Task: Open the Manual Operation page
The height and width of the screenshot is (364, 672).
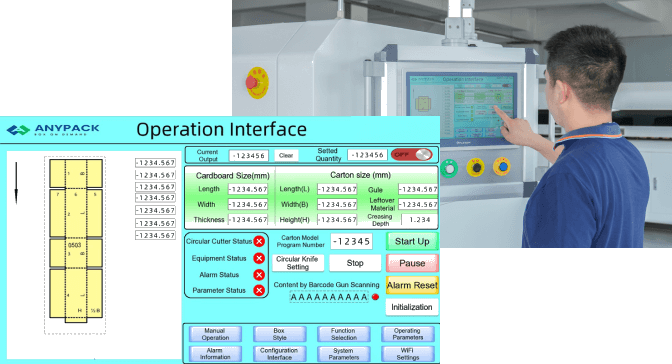Action: click(215, 334)
